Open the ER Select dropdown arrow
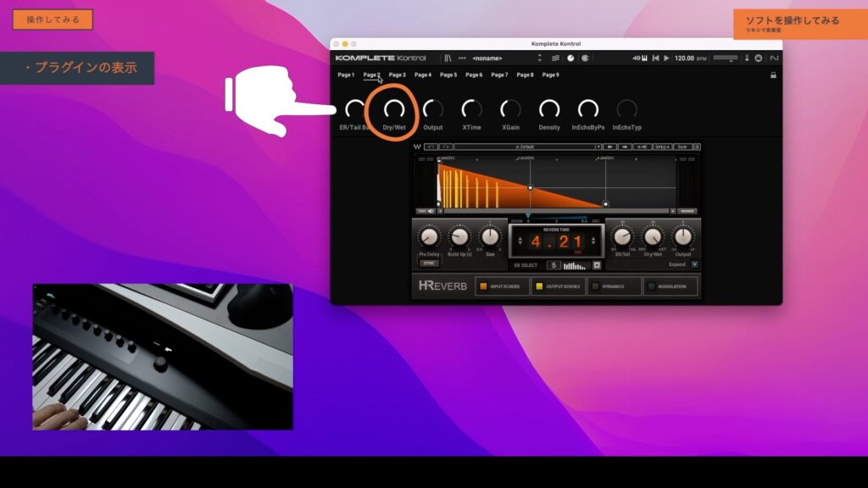 click(x=596, y=265)
